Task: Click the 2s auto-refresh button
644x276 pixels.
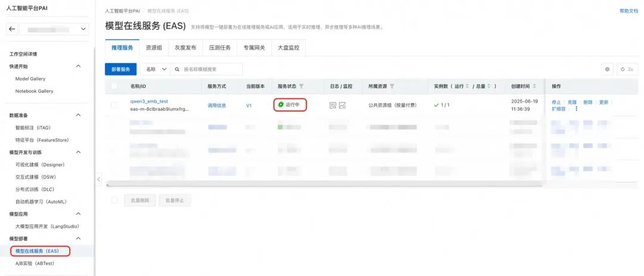Action: point(627,69)
